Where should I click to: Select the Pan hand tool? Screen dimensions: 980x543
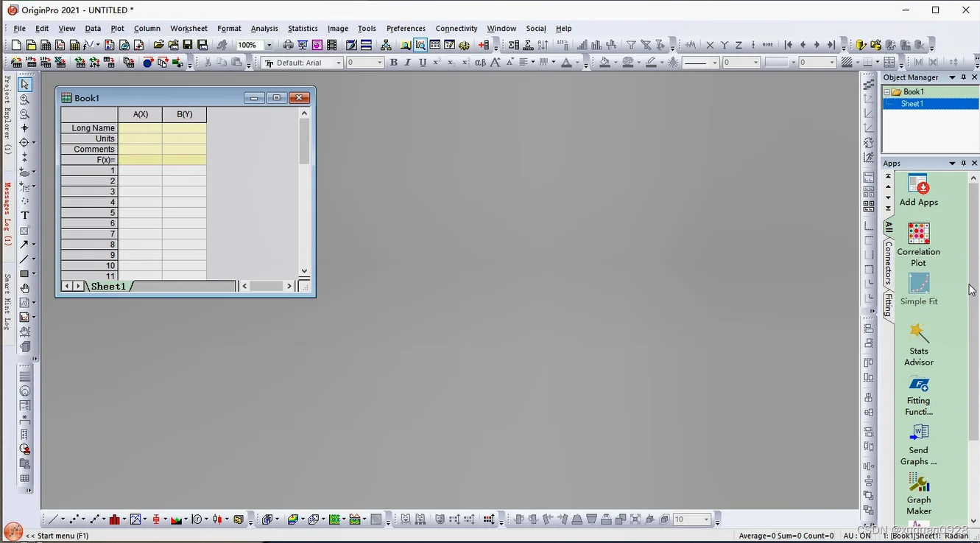click(x=25, y=288)
